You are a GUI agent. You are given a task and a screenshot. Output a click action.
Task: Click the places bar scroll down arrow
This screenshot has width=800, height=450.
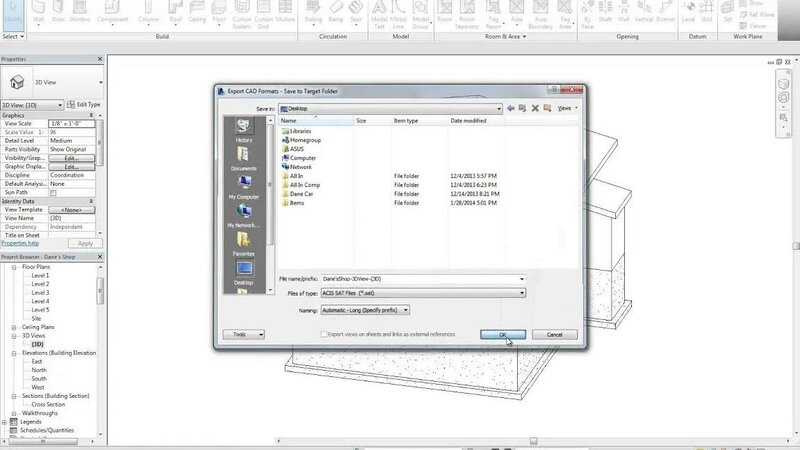(x=270, y=290)
